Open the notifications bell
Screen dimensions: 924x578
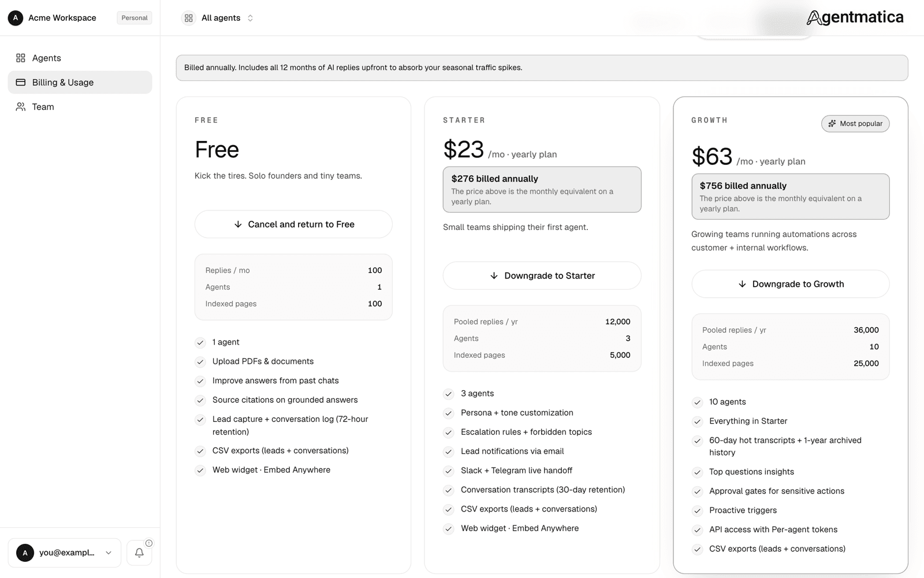(139, 553)
